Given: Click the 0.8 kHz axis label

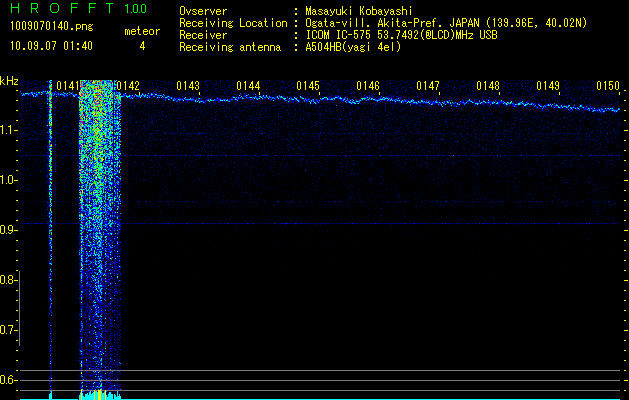Looking at the screenshot, I should coord(7,280).
